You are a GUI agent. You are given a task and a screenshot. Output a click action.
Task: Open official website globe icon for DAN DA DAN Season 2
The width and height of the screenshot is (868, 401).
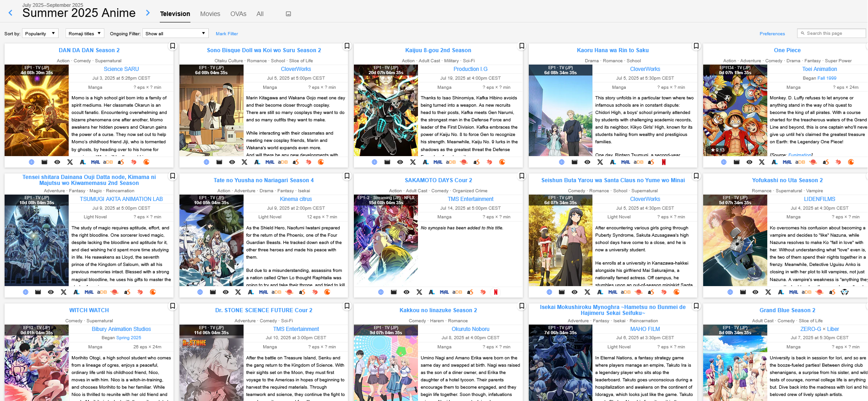pos(32,162)
